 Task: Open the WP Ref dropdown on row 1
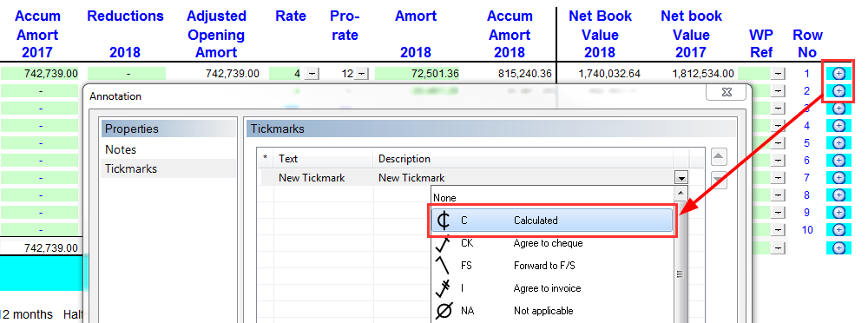point(779,74)
